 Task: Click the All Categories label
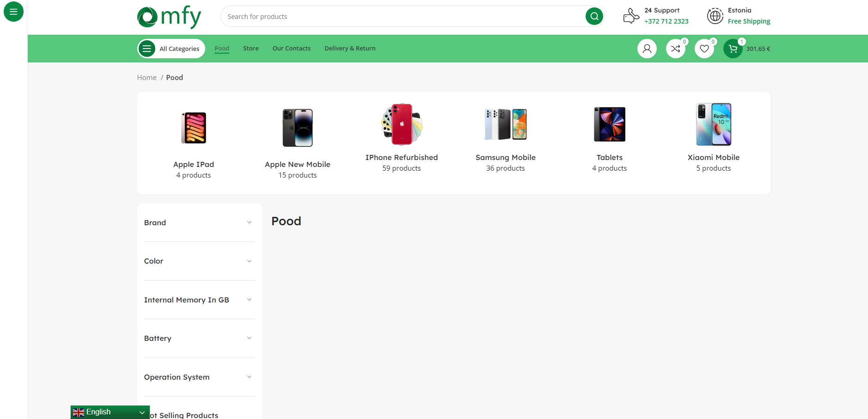(179, 49)
